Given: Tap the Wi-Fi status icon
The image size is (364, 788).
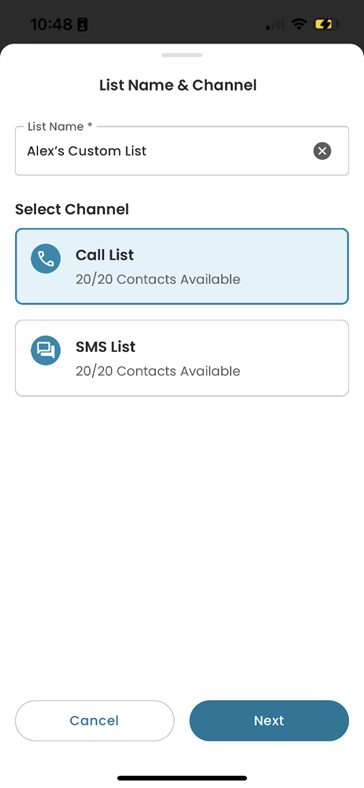Looking at the screenshot, I should click(300, 24).
